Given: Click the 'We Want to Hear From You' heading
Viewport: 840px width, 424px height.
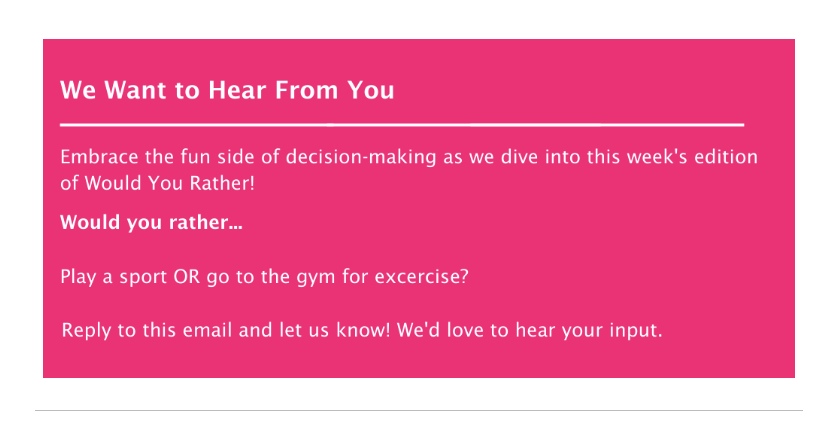Looking at the screenshot, I should coord(227,90).
